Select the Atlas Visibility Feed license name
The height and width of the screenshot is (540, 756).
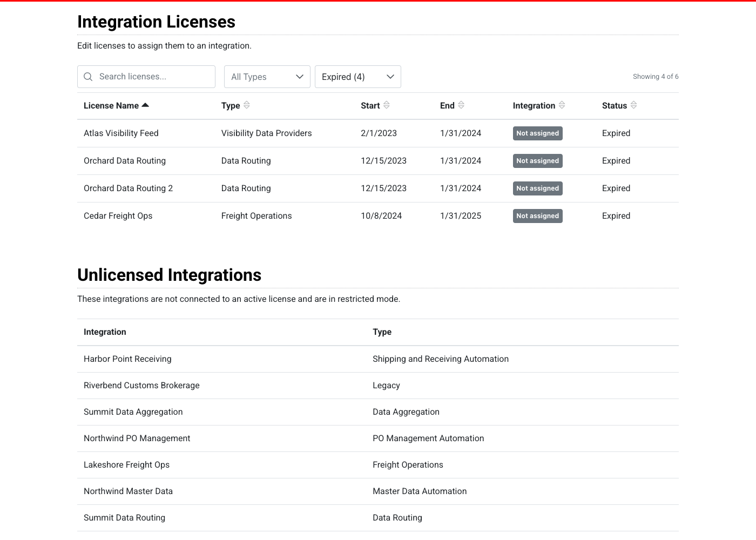pyautogui.click(x=121, y=133)
